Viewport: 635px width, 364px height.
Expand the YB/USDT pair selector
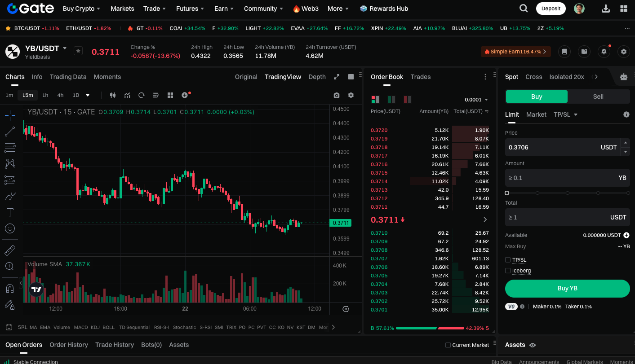tap(65, 48)
